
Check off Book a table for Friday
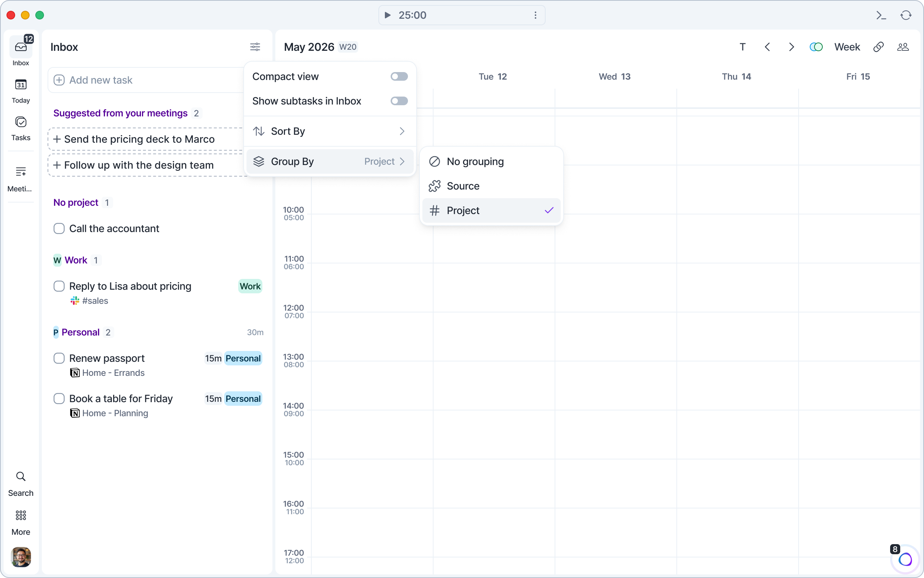(x=59, y=398)
